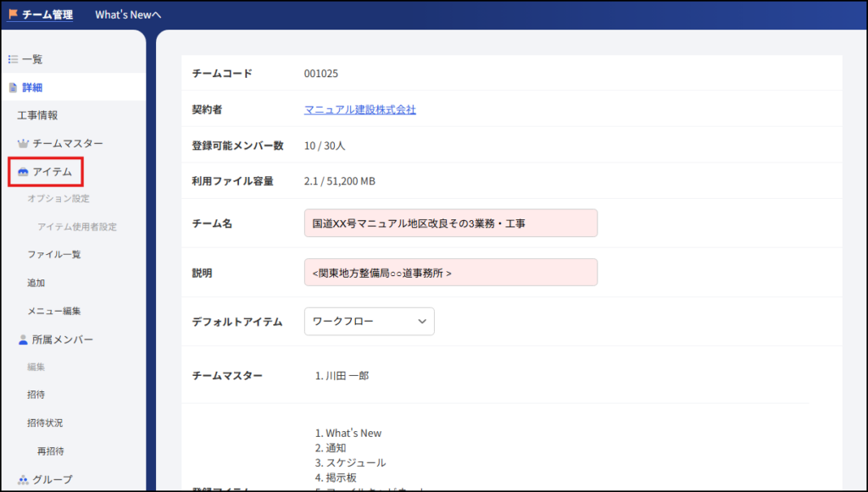Click team master 川田 一郎
This screenshot has width=868, height=492.
347,376
